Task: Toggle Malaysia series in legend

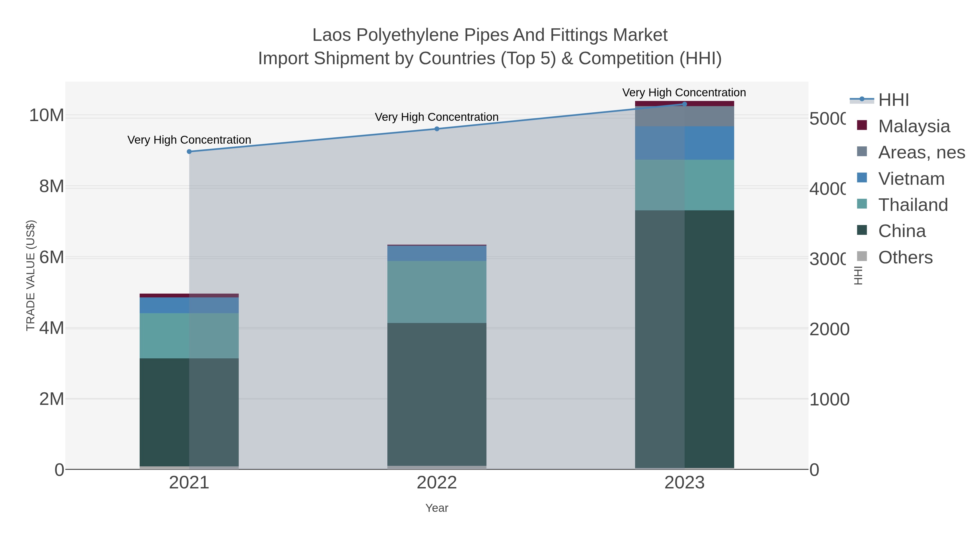Action: pyautogui.click(x=903, y=126)
